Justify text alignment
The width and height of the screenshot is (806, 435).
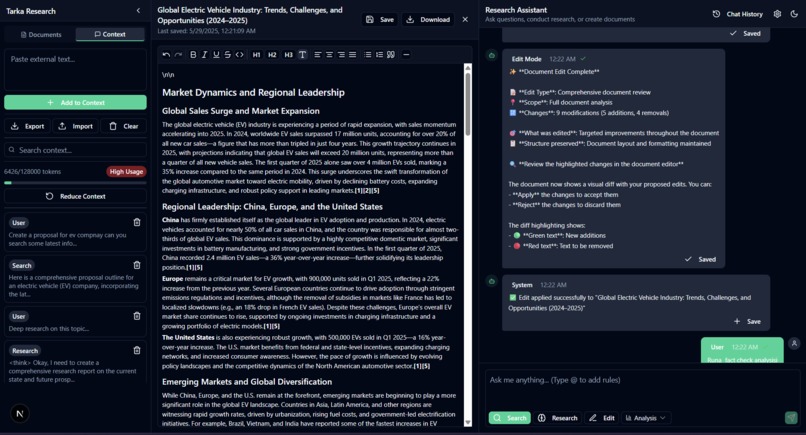point(353,55)
